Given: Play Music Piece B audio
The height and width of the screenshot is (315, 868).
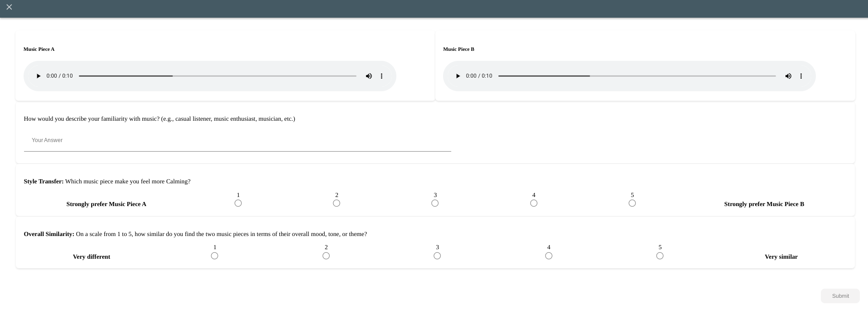Looking at the screenshot, I should 458,76.
